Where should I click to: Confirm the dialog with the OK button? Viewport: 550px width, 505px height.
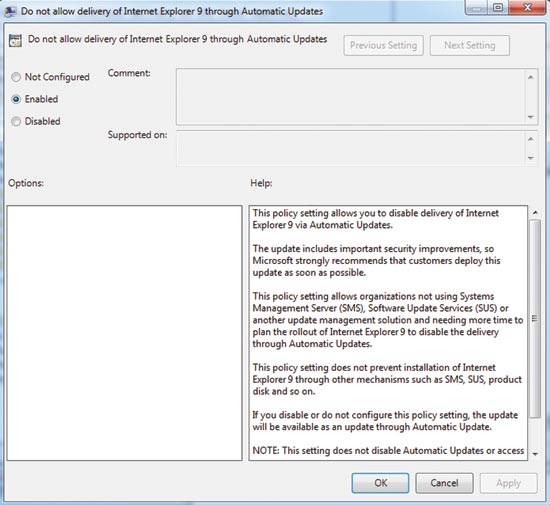(x=381, y=483)
